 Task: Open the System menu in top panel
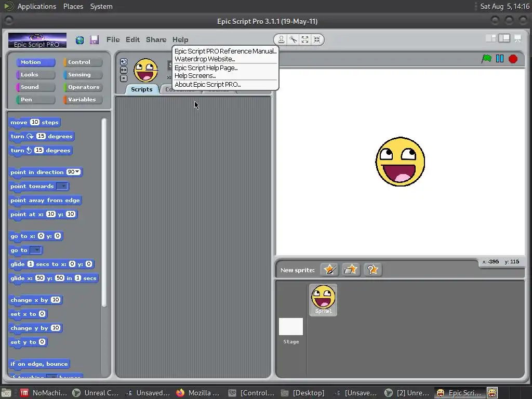coord(101,6)
